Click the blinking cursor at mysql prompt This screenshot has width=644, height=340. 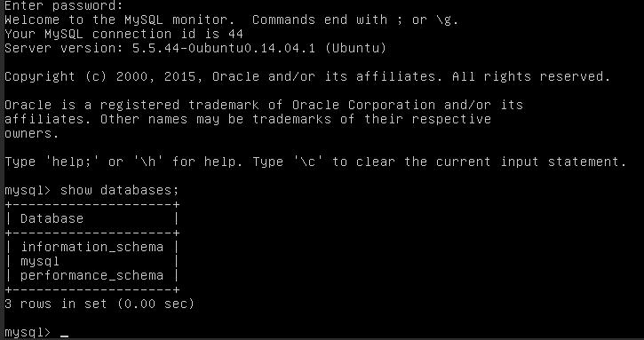click(65, 336)
